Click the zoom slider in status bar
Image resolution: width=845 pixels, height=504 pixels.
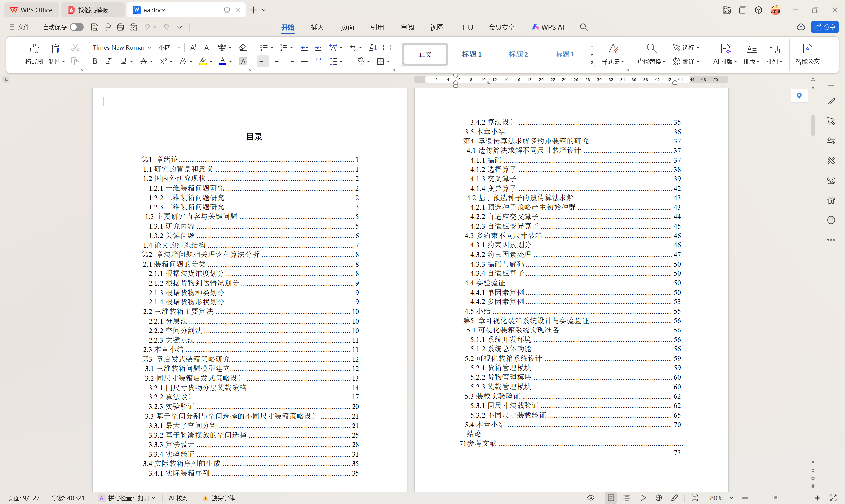coord(776,498)
